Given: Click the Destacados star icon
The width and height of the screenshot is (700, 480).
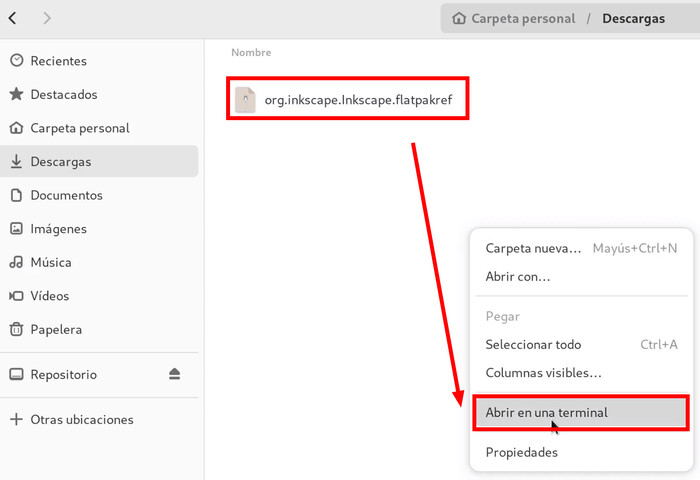Looking at the screenshot, I should pos(17,94).
